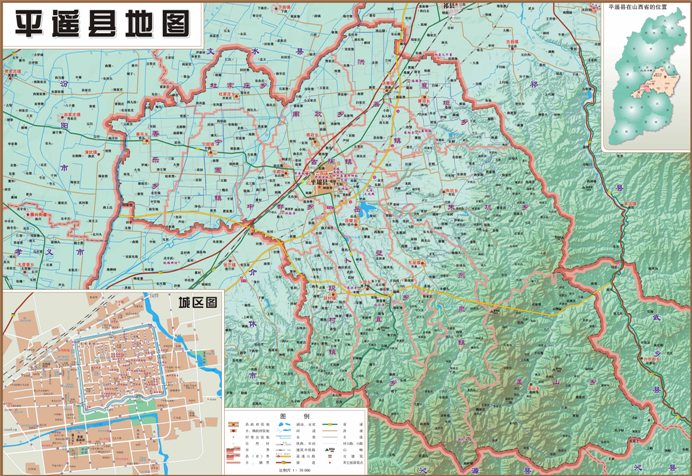Select the 平遥县 county seat label
692x476 pixels.
point(321,182)
